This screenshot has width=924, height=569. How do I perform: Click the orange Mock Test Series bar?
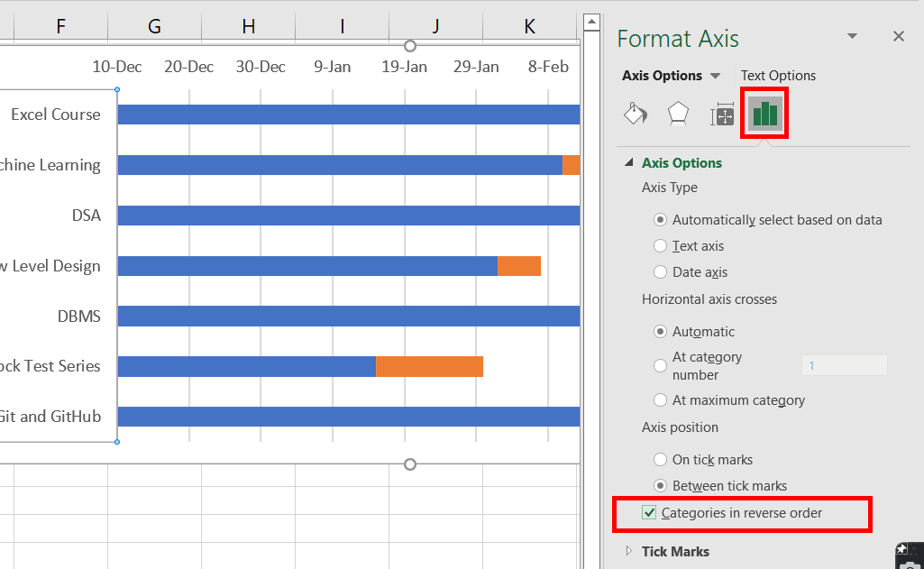[429, 366]
